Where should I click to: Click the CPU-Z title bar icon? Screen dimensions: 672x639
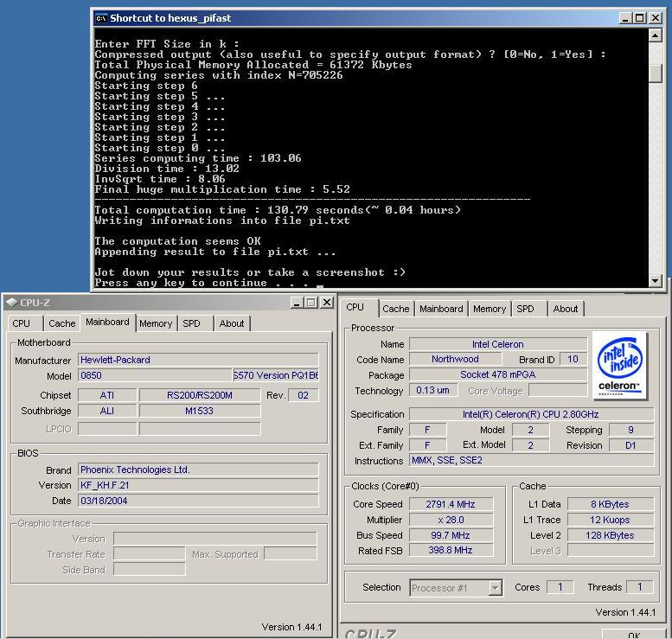(x=12, y=302)
